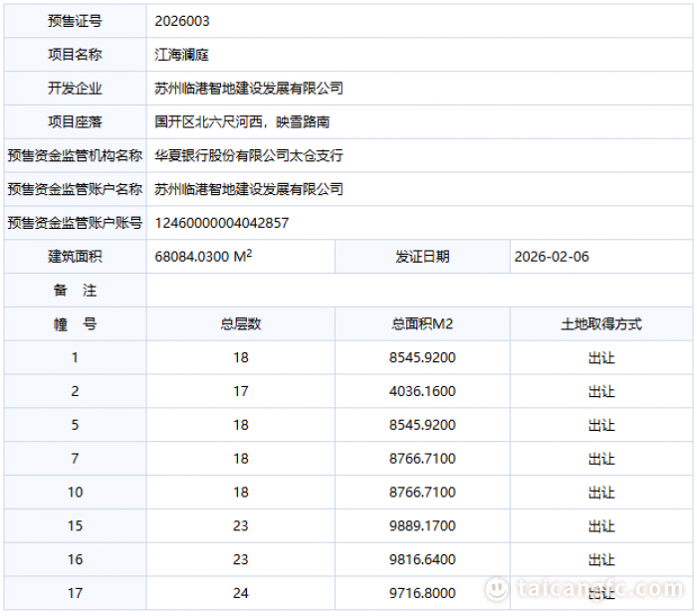Image resolution: width=697 pixels, height=616 pixels.
Task: Click the bank name 华夏银行股份有限公司太仓支行
Action: (249, 156)
